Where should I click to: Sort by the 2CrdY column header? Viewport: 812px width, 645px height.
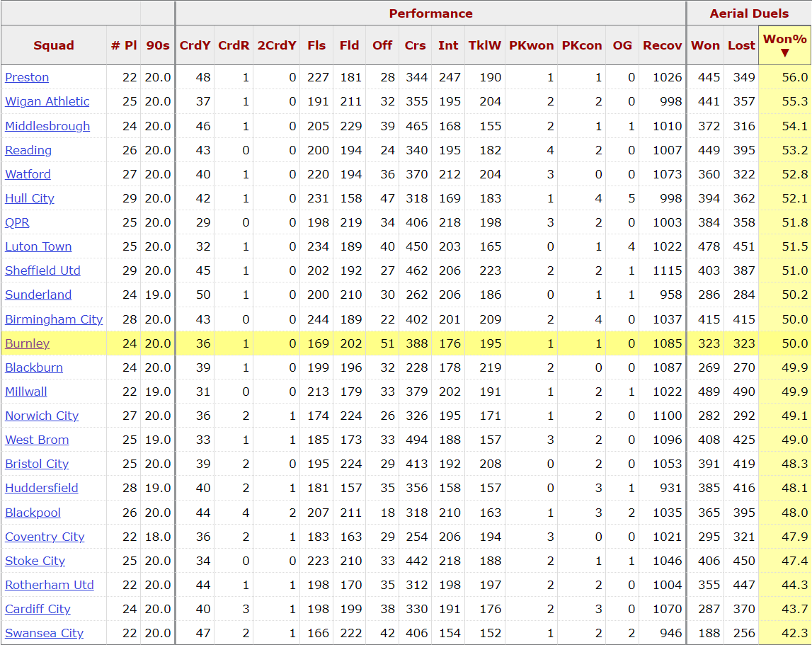(277, 45)
